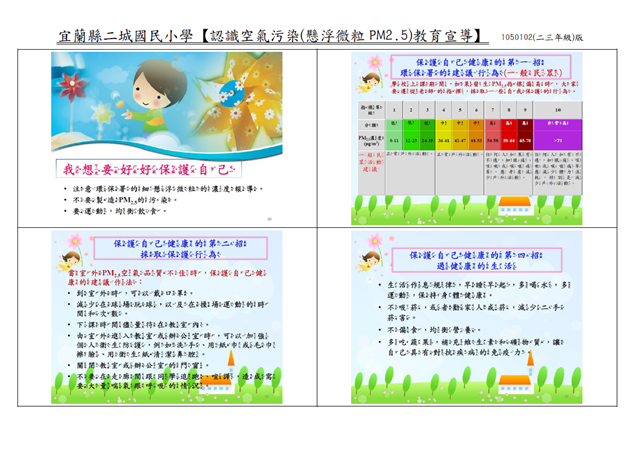Click the 65-70 concentration cell
This screenshot has height=453, width=640.
[525, 140]
